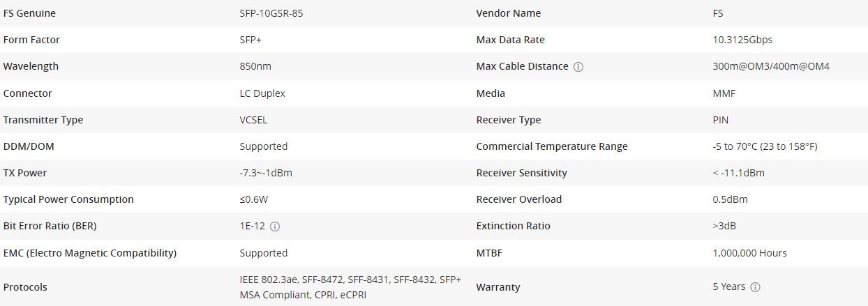Click the 10.3125Gbps max data rate value

tap(742, 40)
